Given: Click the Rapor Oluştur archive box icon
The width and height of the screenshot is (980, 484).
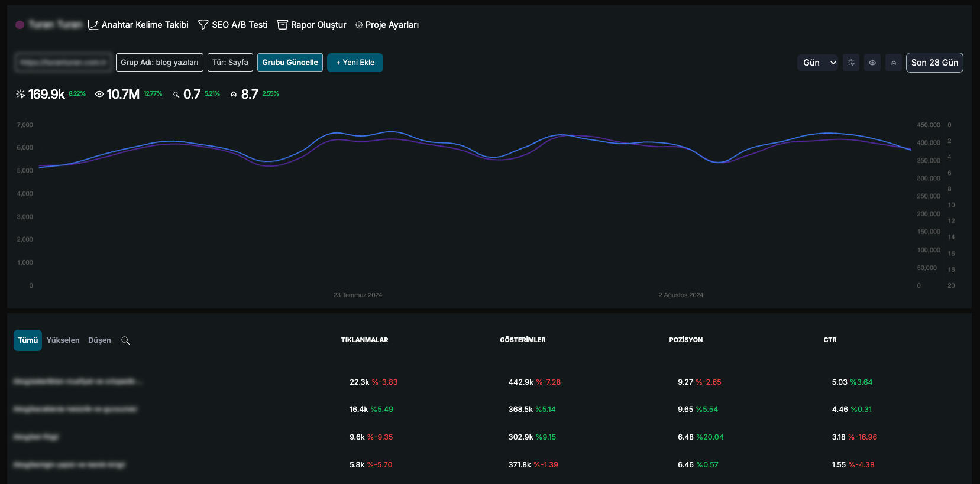Looking at the screenshot, I should (282, 25).
